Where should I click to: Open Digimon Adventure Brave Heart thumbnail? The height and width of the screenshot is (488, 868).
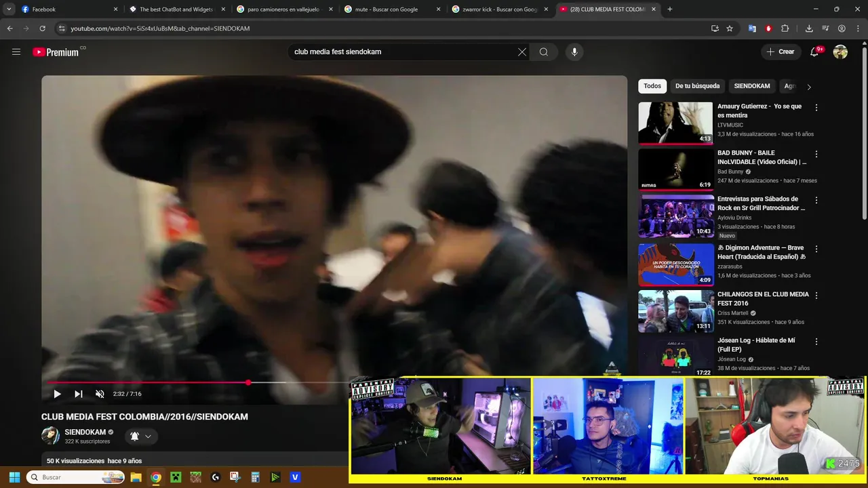point(675,265)
